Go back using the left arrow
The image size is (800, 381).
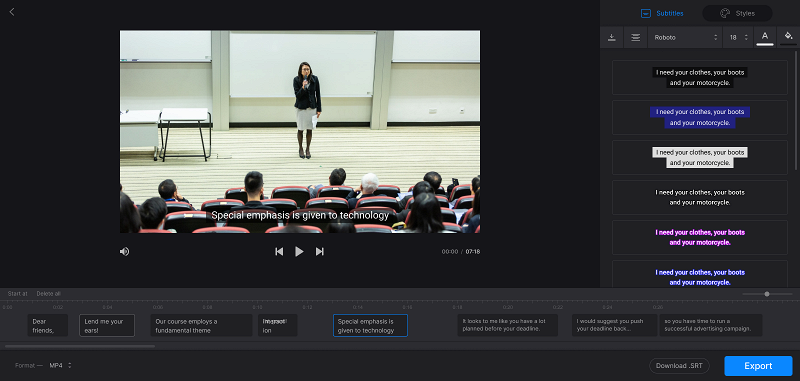12,12
